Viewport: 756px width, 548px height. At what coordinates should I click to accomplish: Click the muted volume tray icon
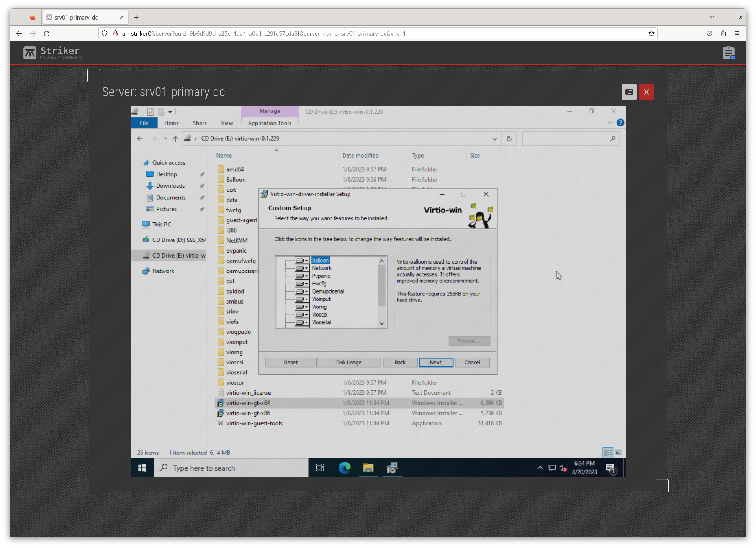pos(563,468)
